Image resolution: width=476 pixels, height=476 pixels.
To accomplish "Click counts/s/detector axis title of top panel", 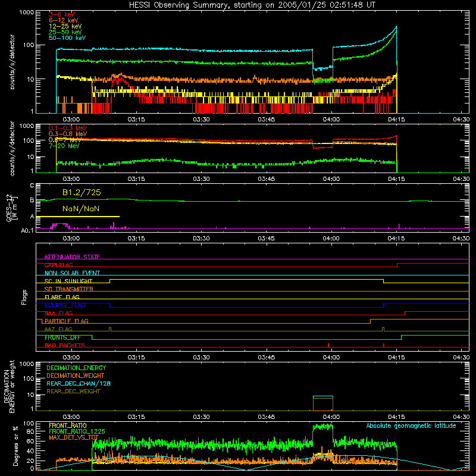I will (x=12, y=62).
